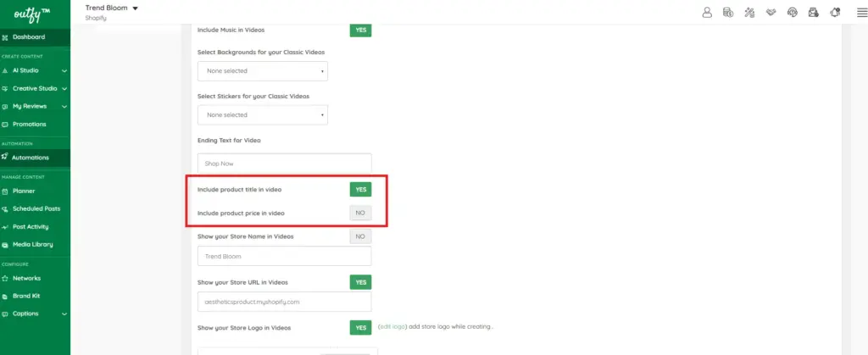Click the Ending Text Shop Now field
The image size is (868, 355).
click(x=285, y=164)
